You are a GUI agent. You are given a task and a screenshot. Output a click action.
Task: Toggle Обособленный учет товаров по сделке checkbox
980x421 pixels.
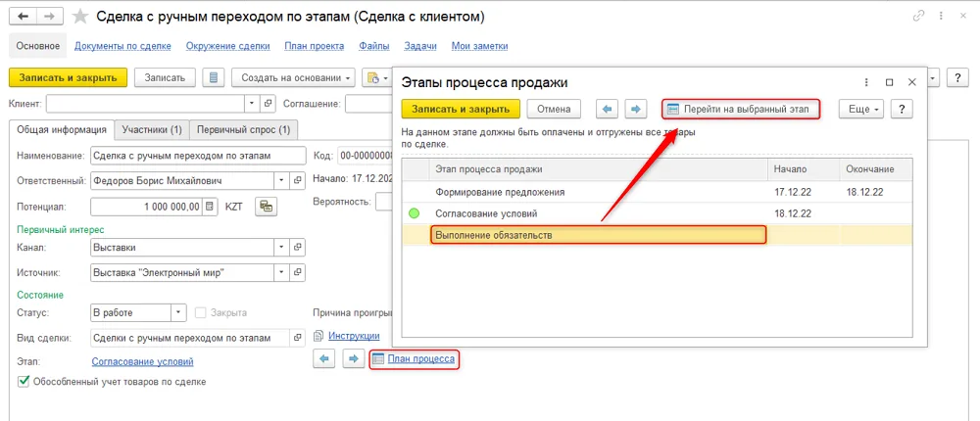click(24, 381)
